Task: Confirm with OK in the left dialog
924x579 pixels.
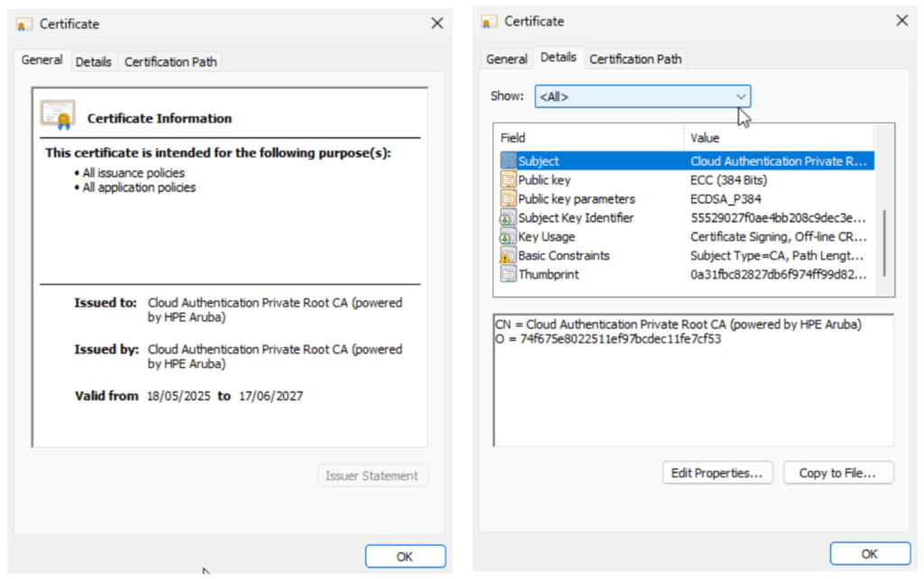Action: [405, 556]
